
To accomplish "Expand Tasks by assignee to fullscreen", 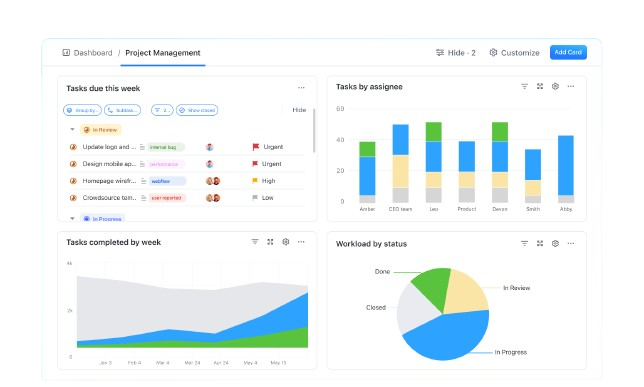I will pyautogui.click(x=540, y=86).
